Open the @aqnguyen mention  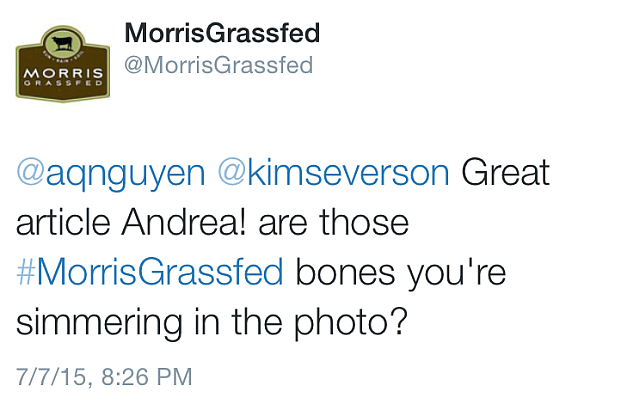coord(109,172)
